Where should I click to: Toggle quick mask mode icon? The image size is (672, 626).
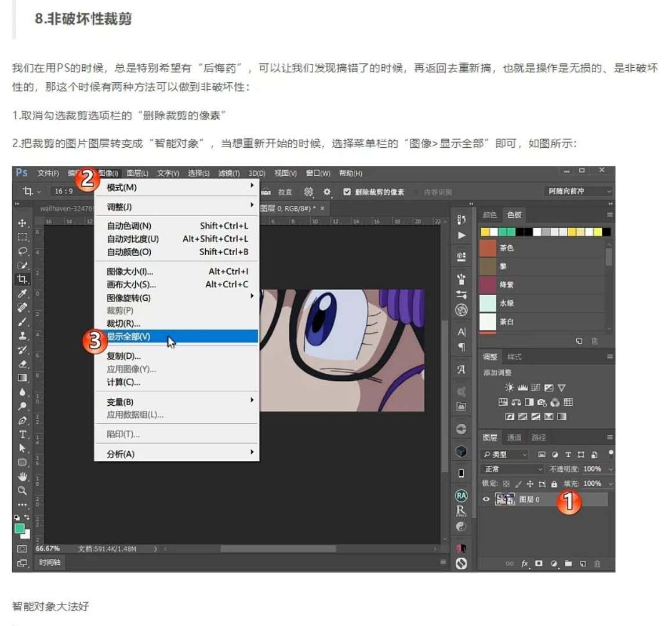(22, 548)
